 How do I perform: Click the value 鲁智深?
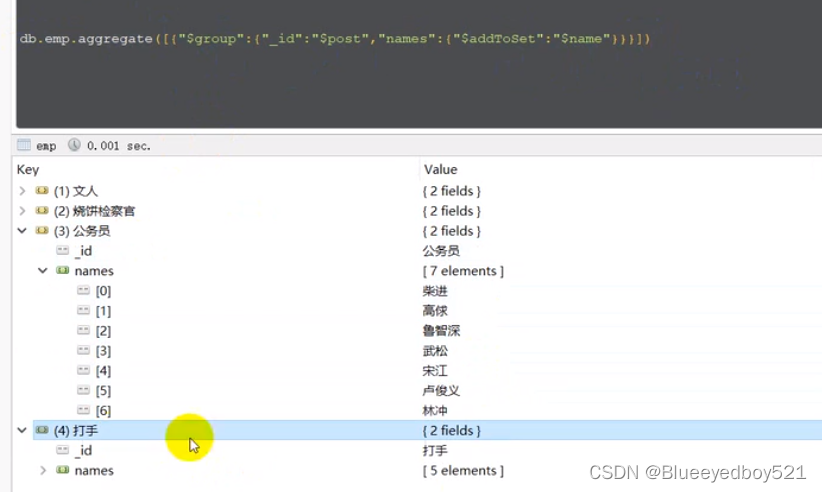pyautogui.click(x=441, y=331)
